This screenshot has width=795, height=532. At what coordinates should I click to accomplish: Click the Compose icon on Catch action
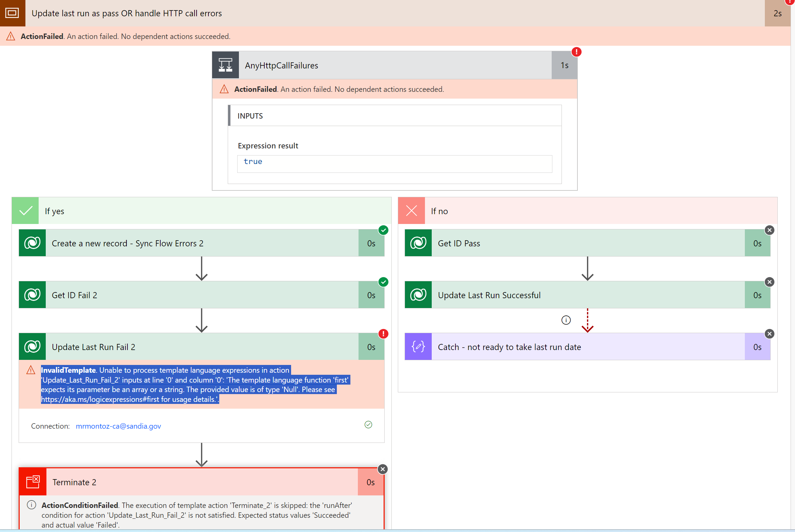pyautogui.click(x=418, y=347)
